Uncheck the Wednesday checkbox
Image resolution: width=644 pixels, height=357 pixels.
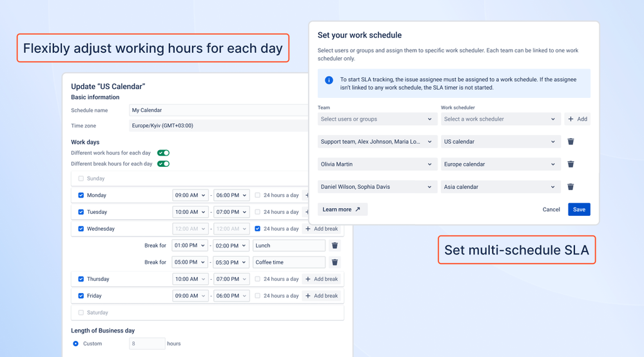click(81, 229)
